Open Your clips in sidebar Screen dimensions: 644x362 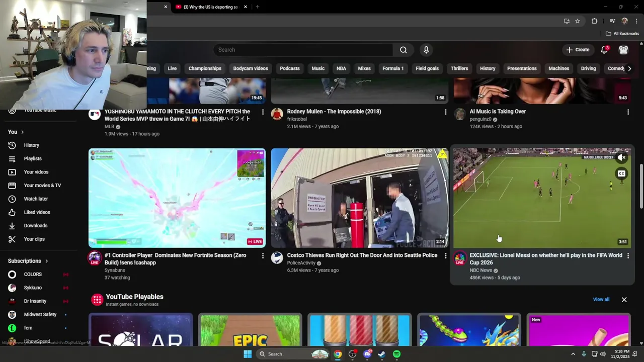[39, 239]
